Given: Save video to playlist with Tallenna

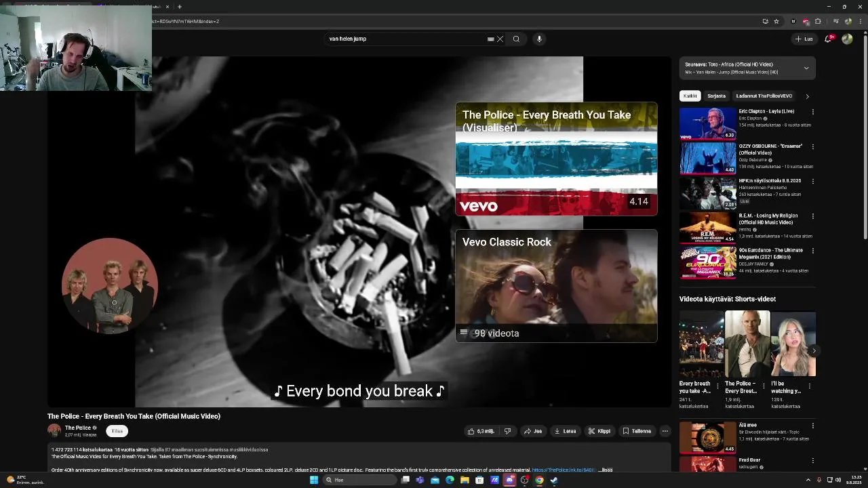Looking at the screenshot, I should (637, 431).
